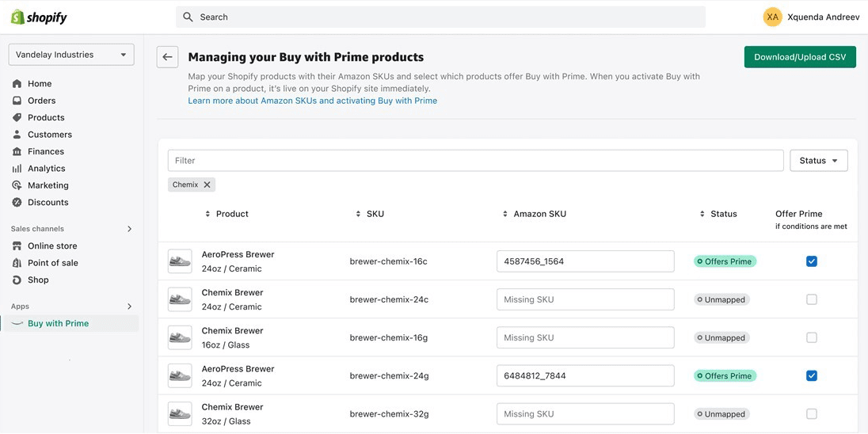Image resolution: width=868 pixels, height=434 pixels.
Task: Open Orders in the sidebar
Action: (41, 101)
